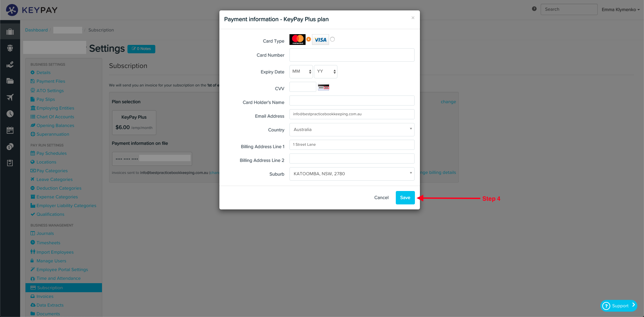644x317 pixels.
Task: Open the briefcase business icon in sidebar
Action: pos(10,32)
